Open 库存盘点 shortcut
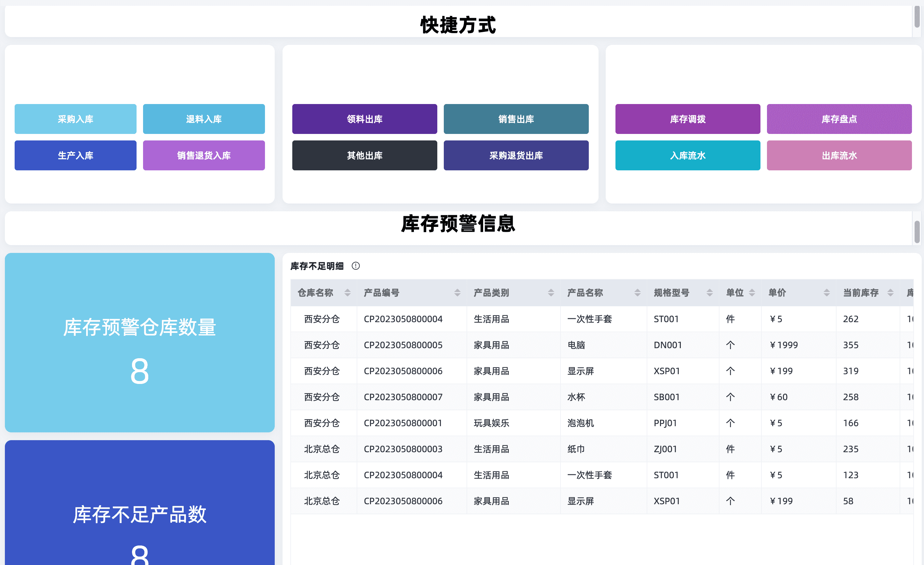Viewport: 924px width, 565px height. coord(839,119)
